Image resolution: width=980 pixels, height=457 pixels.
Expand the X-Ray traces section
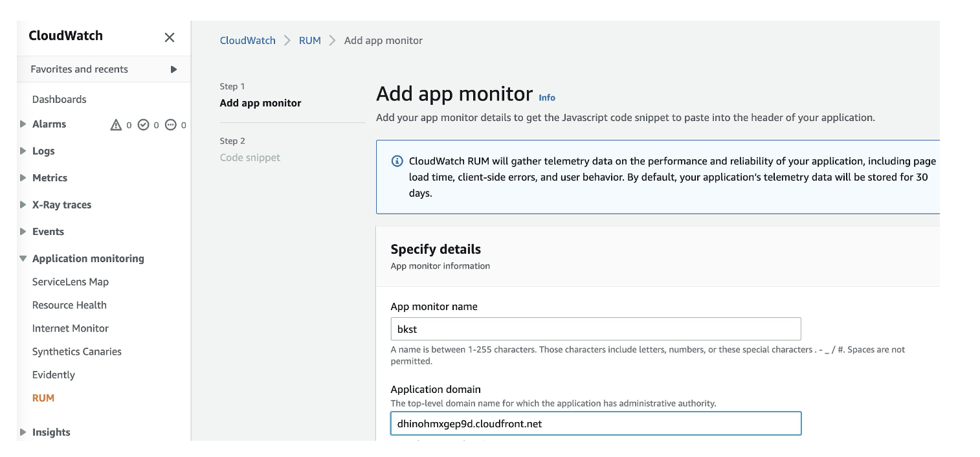pyautogui.click(x=23, y=205)
